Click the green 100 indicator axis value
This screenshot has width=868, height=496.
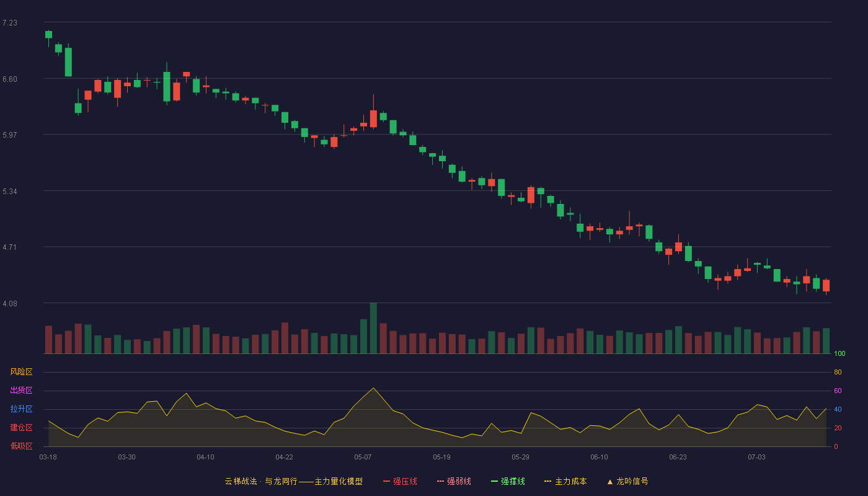(839, 354)
